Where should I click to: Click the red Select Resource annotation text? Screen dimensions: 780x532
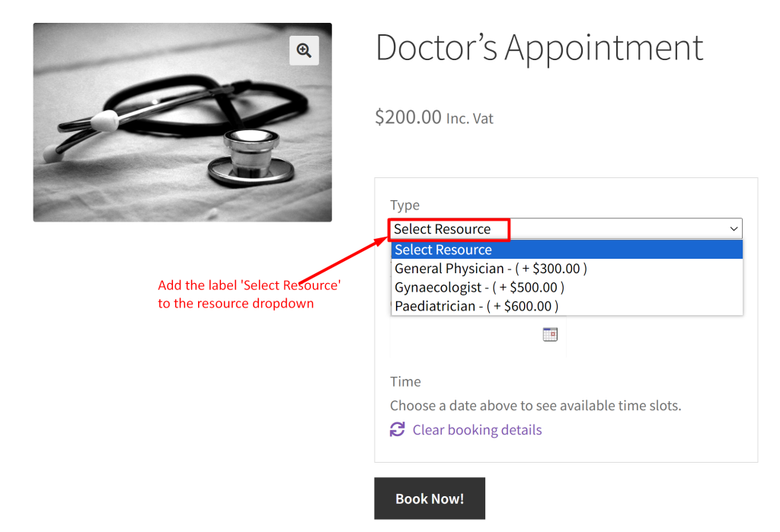(249, 294)
